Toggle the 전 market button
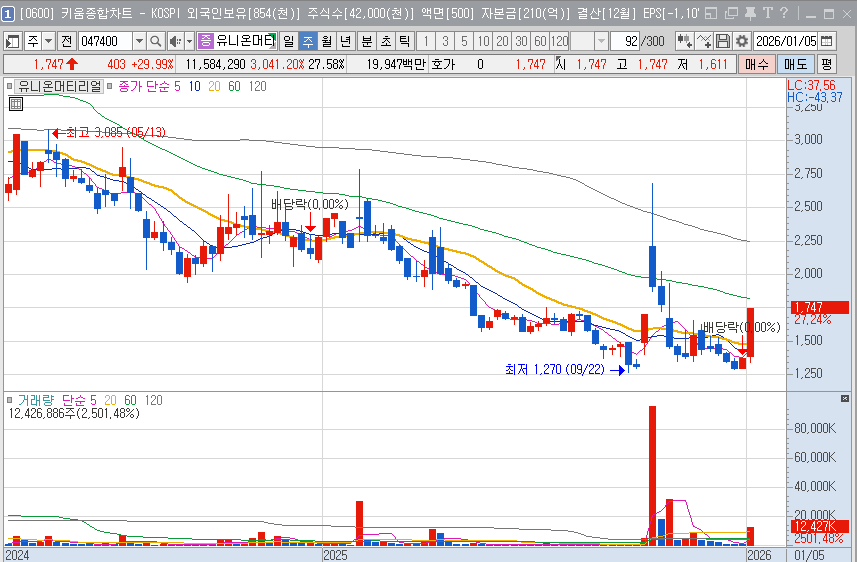This screenshot has width=857, height=562. (x=67, y=41)
